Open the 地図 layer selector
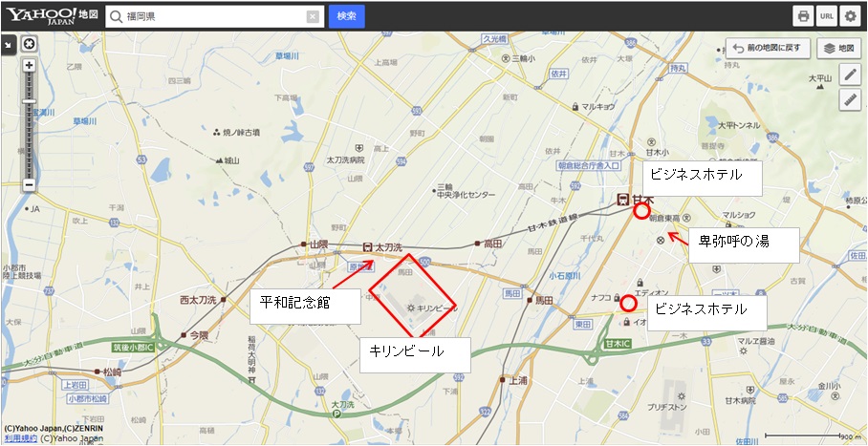The width and height of the screenshot is (868, 446). [x=838, y=48]
